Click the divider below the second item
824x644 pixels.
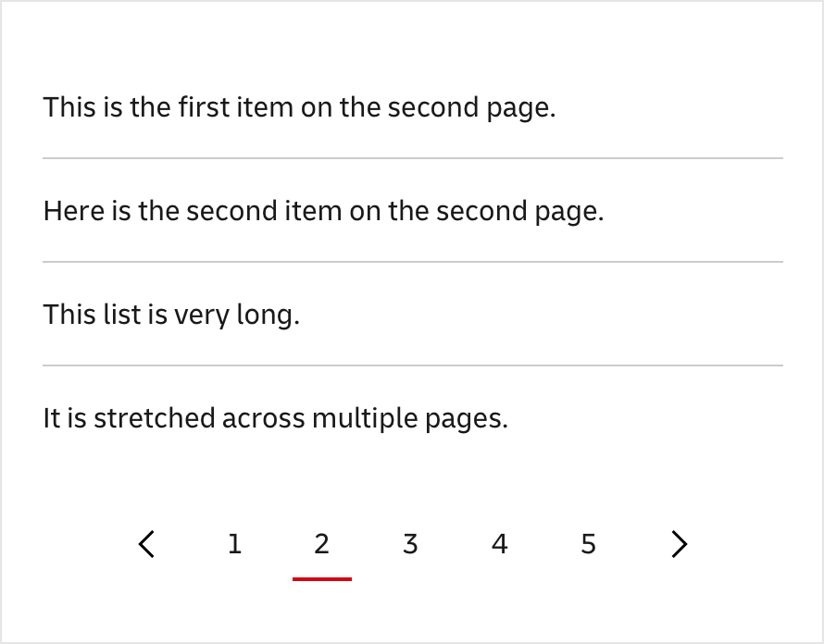click(x=413, y=263)
